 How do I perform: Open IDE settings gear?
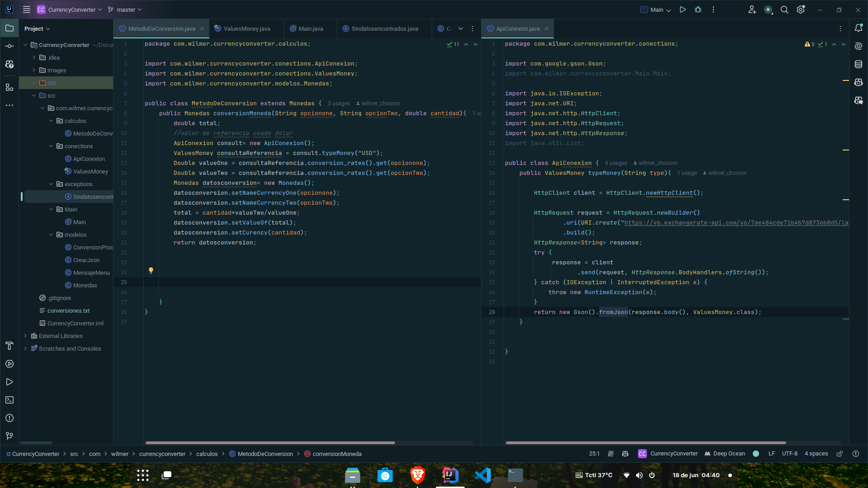click(x=801, y=9)
